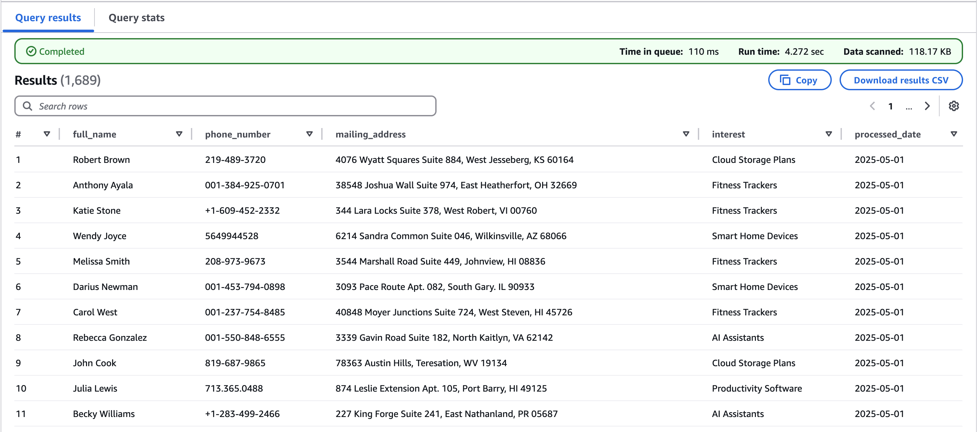Image resolution: width=980 pixels, height=432 pixels.
Task: Open the # column sort dropdown
Action: click(x=47, y=134)
